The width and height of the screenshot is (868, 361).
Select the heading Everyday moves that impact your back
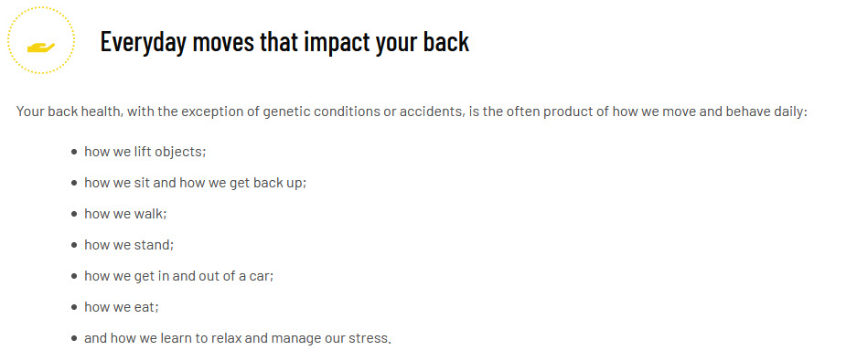[284, 41]
